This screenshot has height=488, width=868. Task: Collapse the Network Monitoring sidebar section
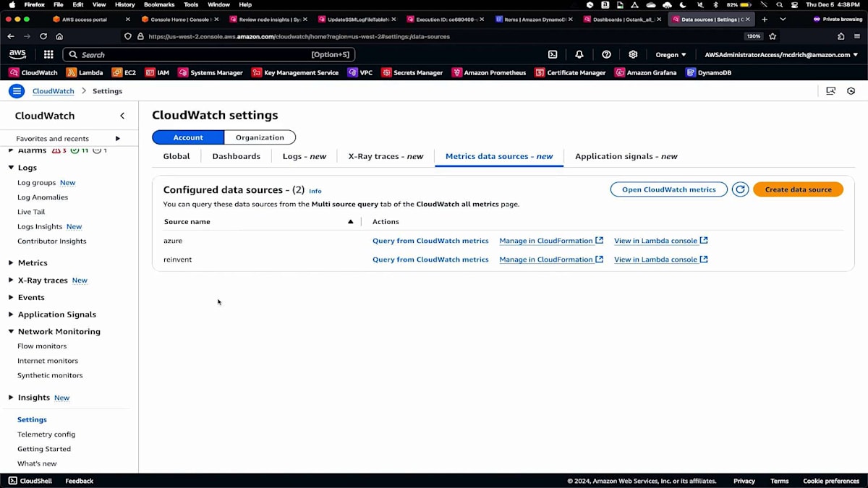coord(11,332)
